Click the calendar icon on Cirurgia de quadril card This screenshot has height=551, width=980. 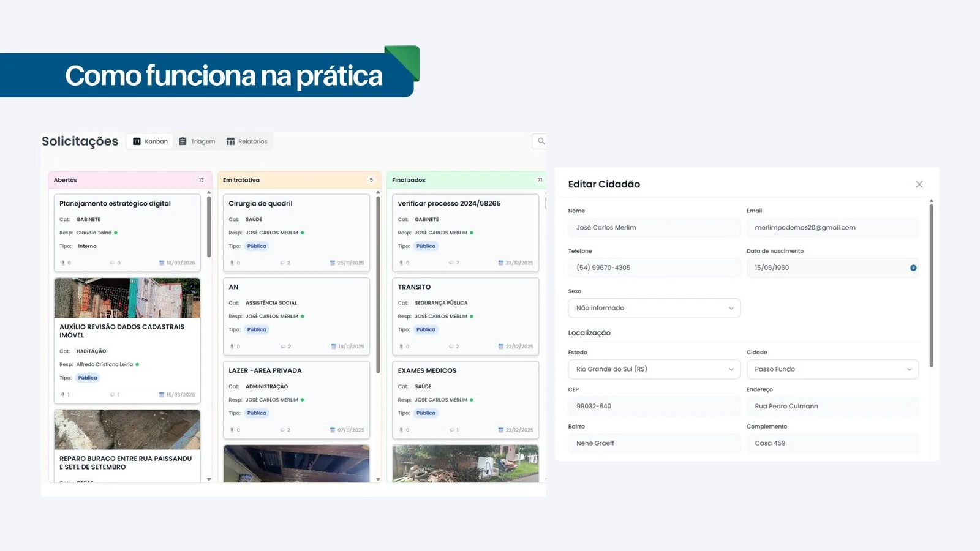coord(333,263)
